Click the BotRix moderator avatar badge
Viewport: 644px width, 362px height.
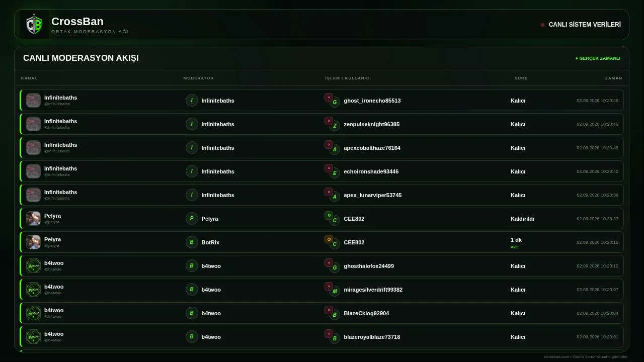click(x=192, y=242)
